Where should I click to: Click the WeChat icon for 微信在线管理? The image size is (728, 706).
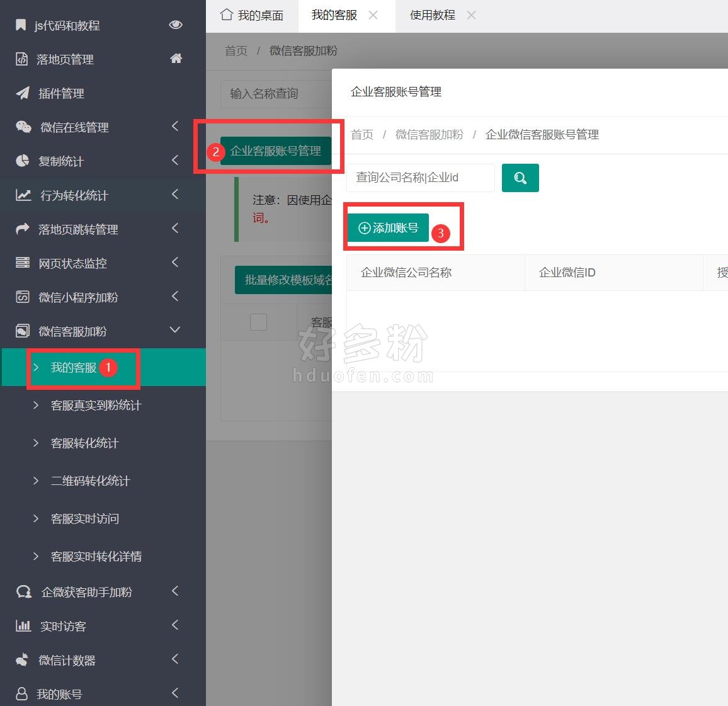(23, 127)
